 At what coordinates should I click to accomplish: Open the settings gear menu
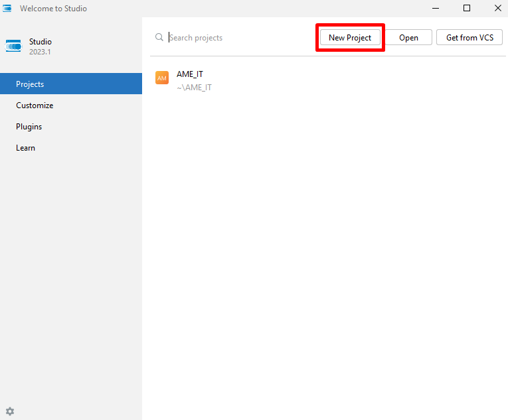tap(10, 411)
